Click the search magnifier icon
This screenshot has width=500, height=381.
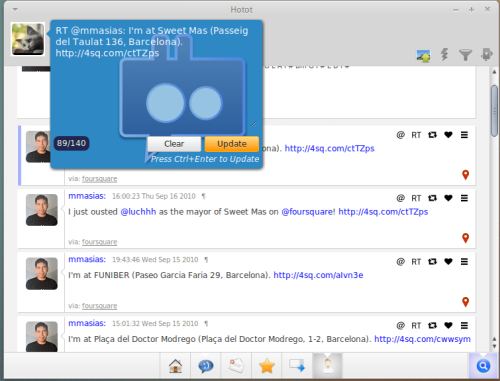483,366
